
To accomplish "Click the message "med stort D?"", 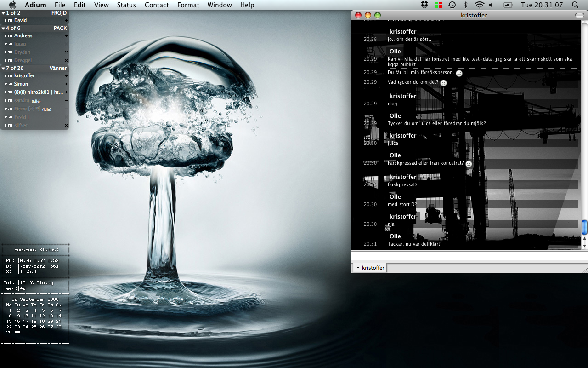I will (402, 205).
